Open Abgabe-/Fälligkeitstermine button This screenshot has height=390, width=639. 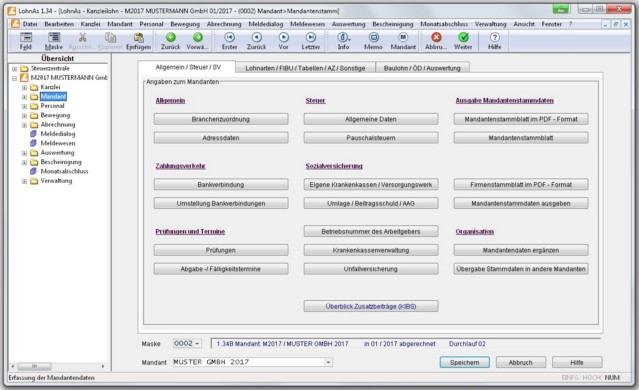(x=221, y=269)
